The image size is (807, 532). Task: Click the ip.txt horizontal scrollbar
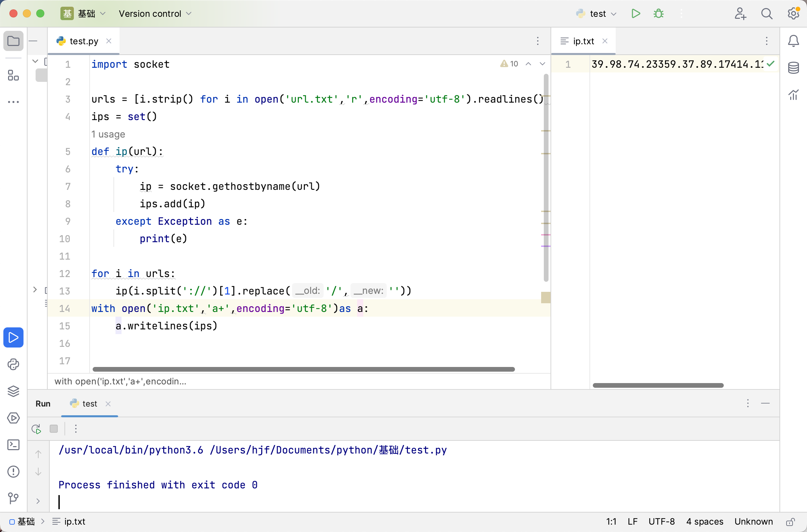[658, 385]
